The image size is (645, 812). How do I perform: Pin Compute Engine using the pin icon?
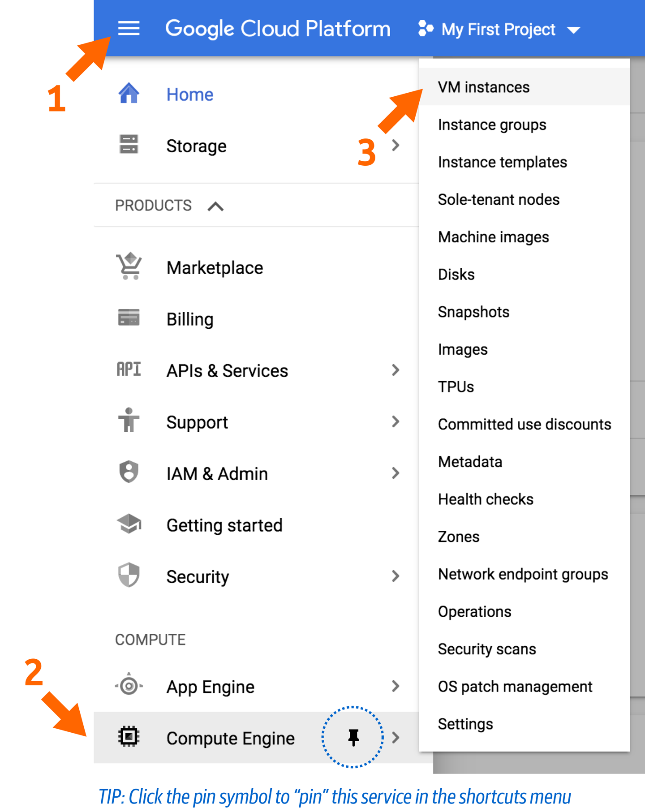tap(353, 737)
